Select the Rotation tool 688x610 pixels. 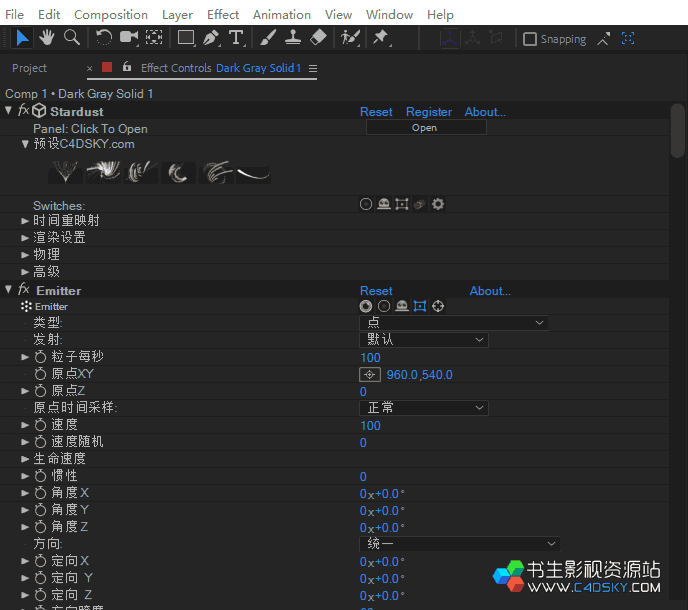coord(104,38)
